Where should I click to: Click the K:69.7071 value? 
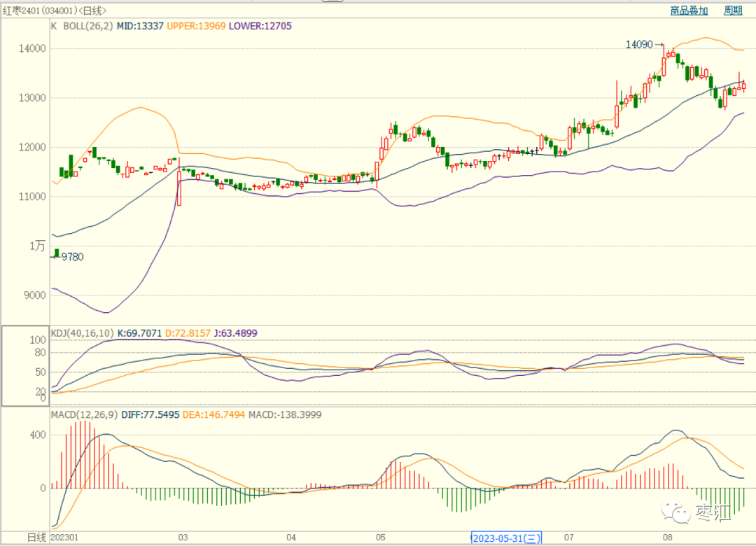point(140,332)
